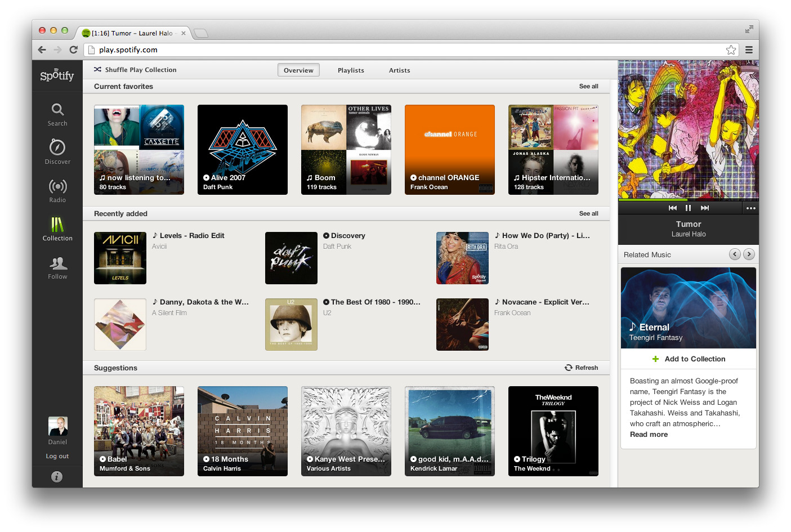Switch to the Playlists tab
791x532 pixels.
point(351,70)
